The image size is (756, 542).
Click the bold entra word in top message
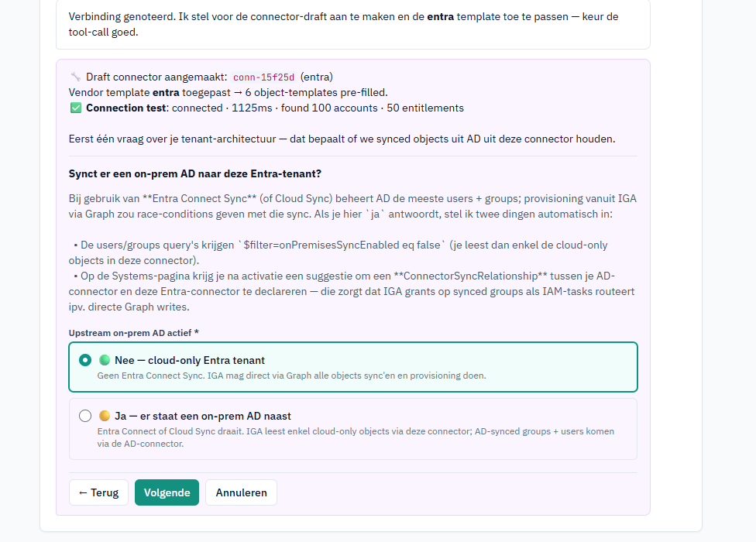(441, 17)
